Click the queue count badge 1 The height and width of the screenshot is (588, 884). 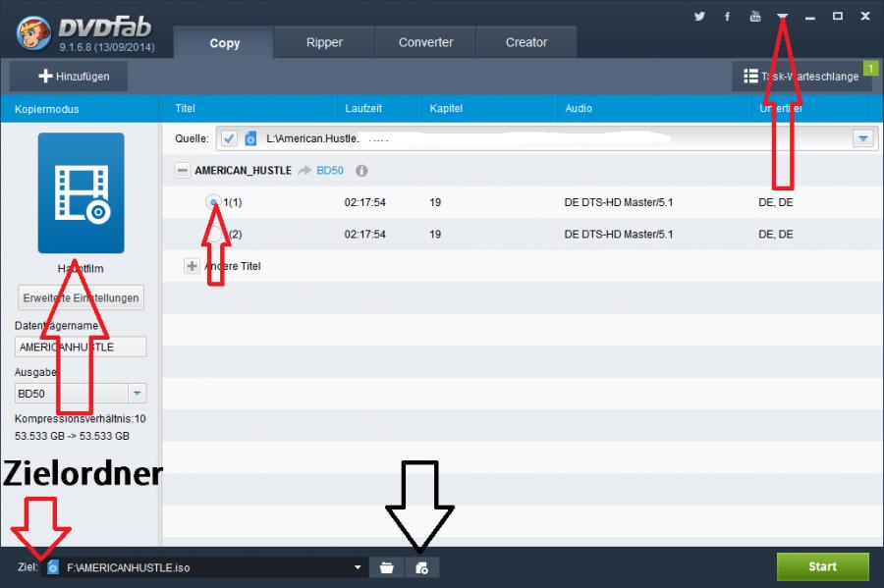pos(871,68)
